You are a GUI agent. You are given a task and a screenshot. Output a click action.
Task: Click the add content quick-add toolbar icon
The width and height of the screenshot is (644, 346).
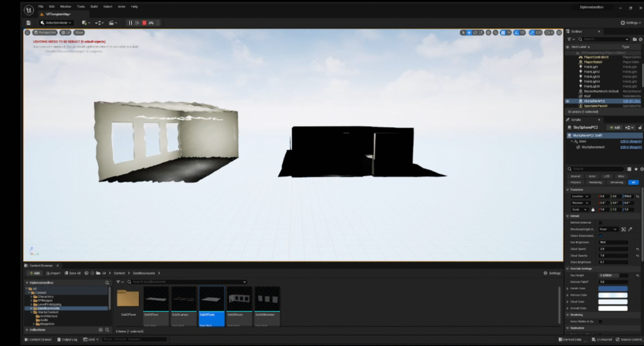[x=86, y=23]
